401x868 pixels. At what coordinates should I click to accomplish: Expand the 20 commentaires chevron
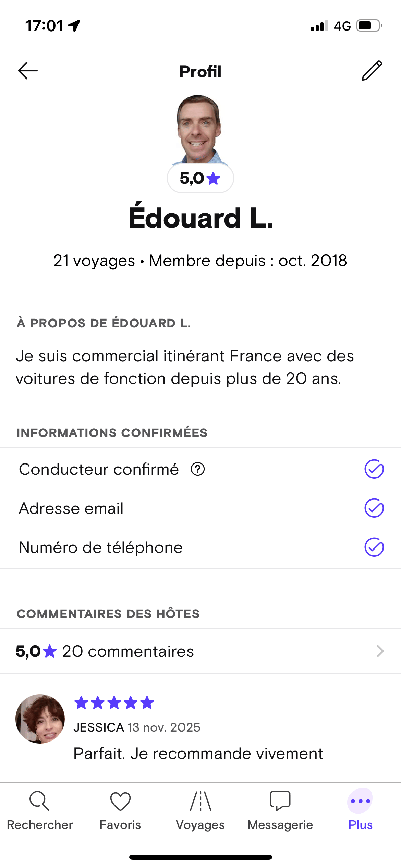point(380,651)
